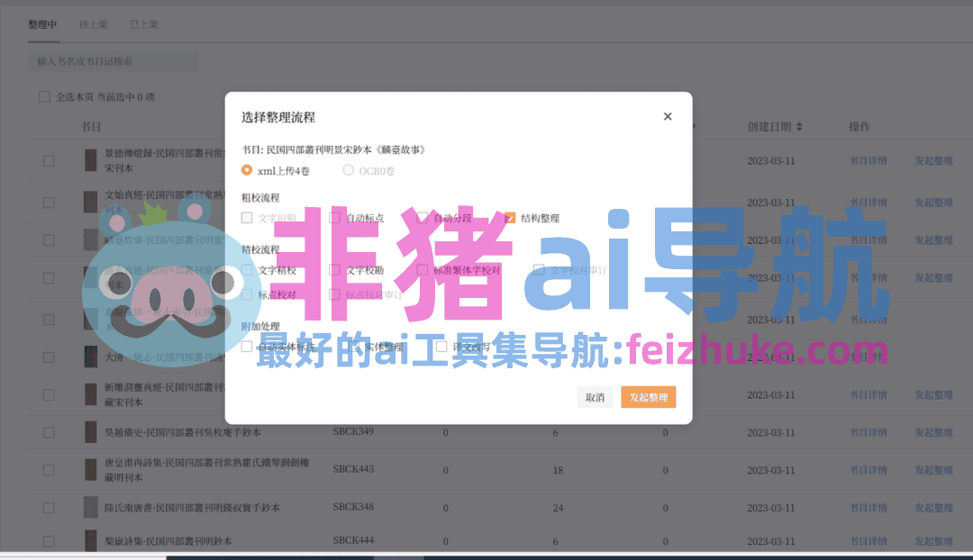Viewport: 973px width, 560px height.
Task: Click the 取消 cancel button
Action: [x=595, y=397]
